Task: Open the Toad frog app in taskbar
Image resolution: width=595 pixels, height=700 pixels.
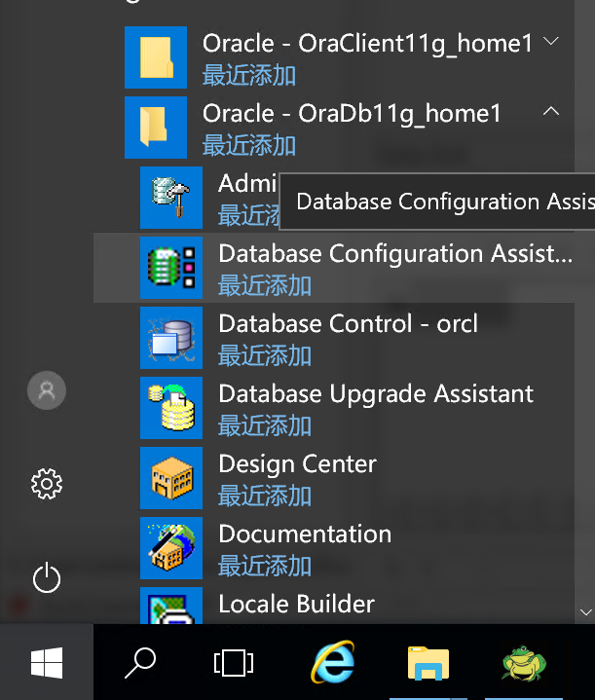Action: 523,663
